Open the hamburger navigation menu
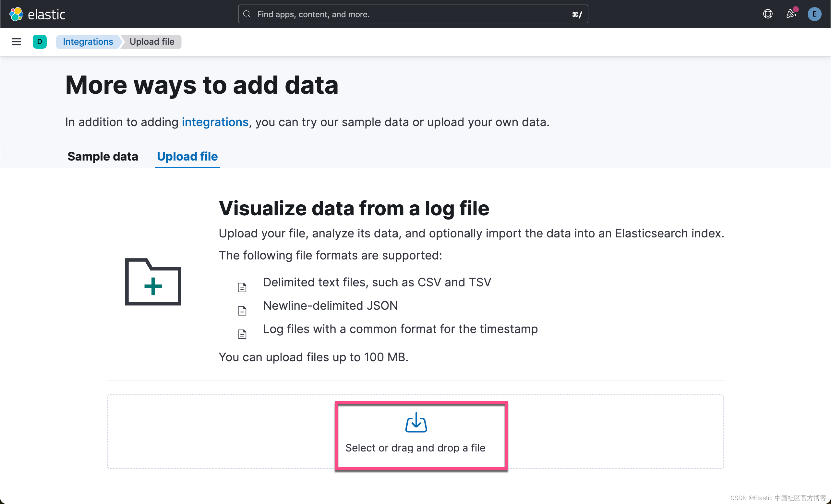The height and width of the screenshot is (504, 831). [x=16, y=42]
